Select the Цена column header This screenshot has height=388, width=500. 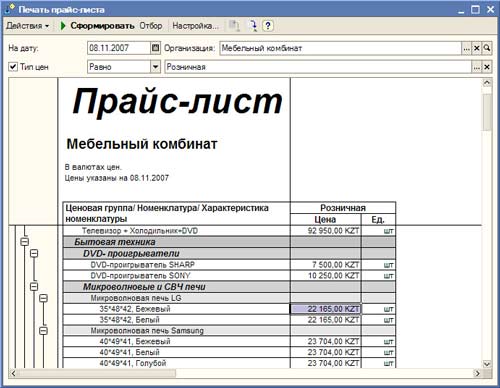(326, 219)
